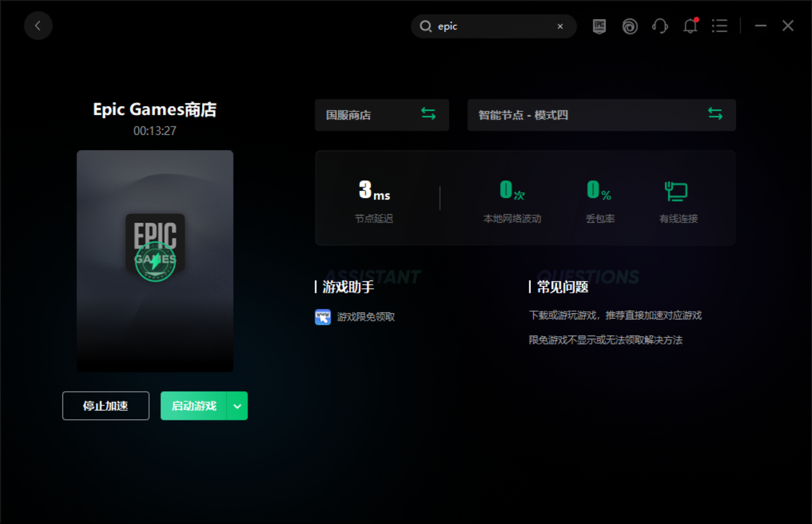Click the 丢包率 0% stat

click(x=600, y=201)
